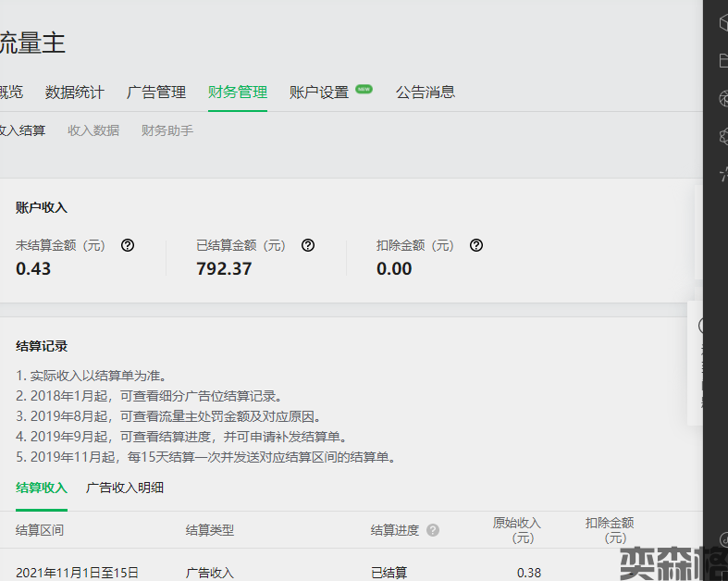Viewport: 728px width, 581px height.
Task: Click the 结算区间 column header
Action: click(x=40, y=530)
